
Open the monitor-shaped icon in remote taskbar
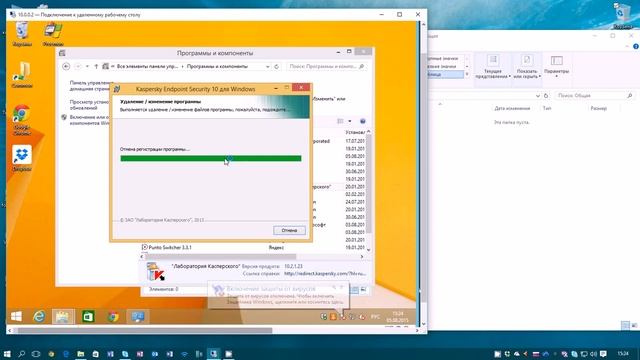click(138, 317)
